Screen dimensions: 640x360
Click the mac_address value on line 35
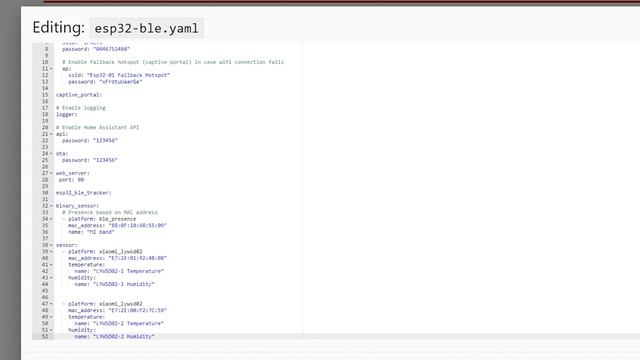(x=138, y=225)
